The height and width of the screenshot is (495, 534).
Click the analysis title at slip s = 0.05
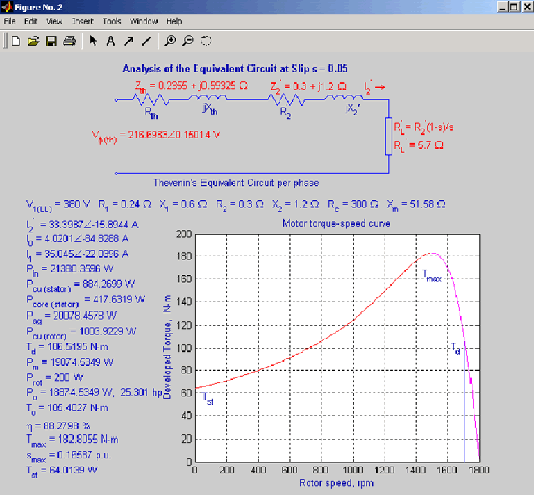[235, 68]
